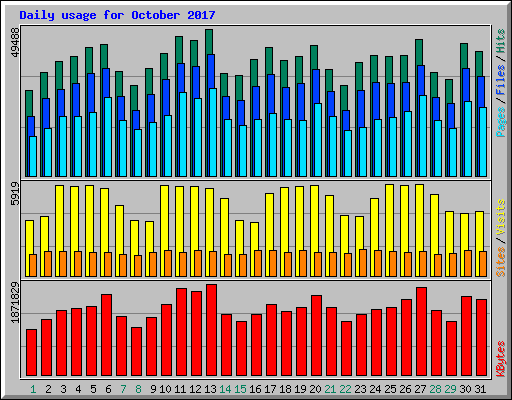
Task: Click the day '27' x-axis label
Action: (420, 389)
